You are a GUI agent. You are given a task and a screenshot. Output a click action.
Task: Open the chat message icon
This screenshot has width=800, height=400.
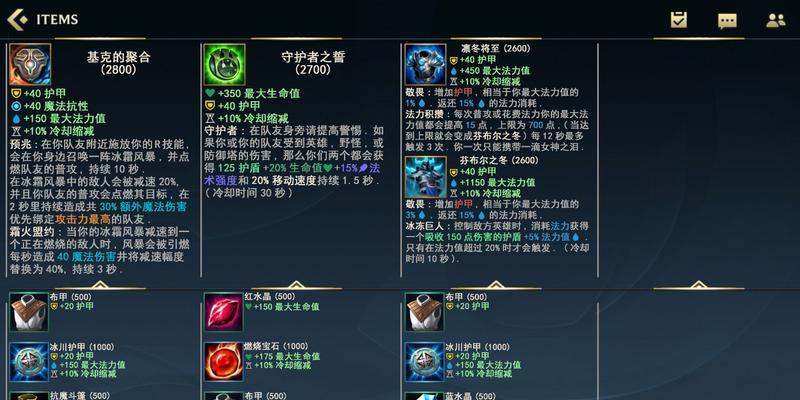tap(727, 20)
